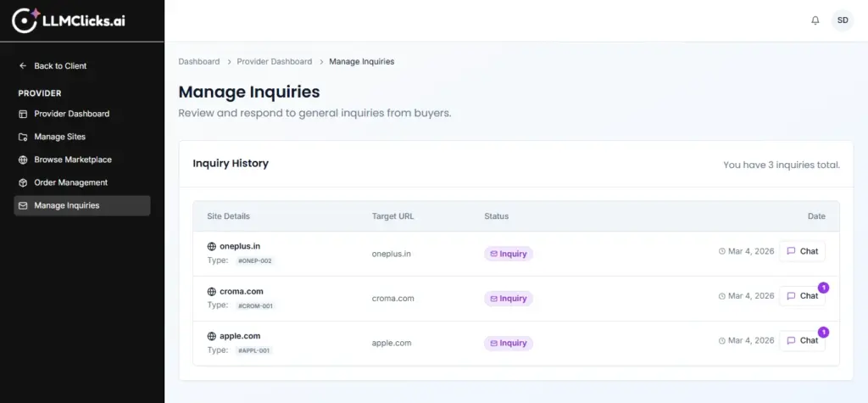The width and height of the screenshot is (868, 403).
Task: Go to Manage Sites in sidebar
Action: click(x=59, y=137)
